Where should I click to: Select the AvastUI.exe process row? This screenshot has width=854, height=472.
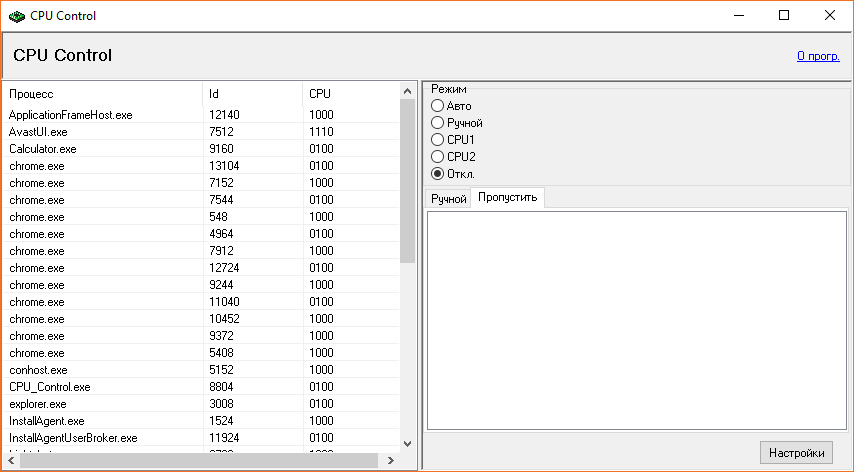coord(38,132)
